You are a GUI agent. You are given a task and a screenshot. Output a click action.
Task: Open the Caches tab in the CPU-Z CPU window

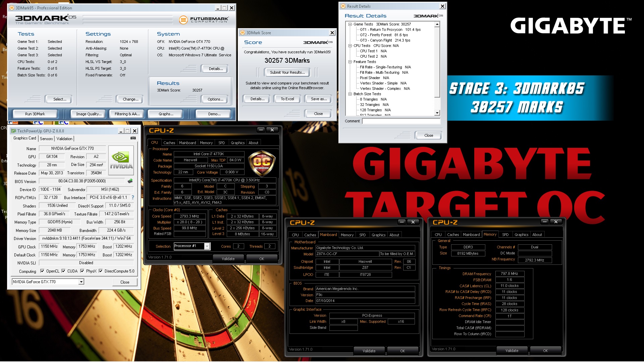(x=169, y=143)
